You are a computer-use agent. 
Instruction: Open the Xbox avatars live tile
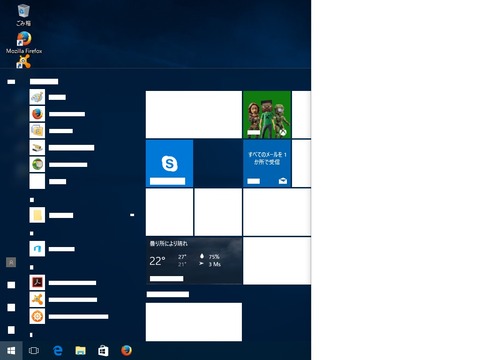pyautogui.click(x=267, y=114)
